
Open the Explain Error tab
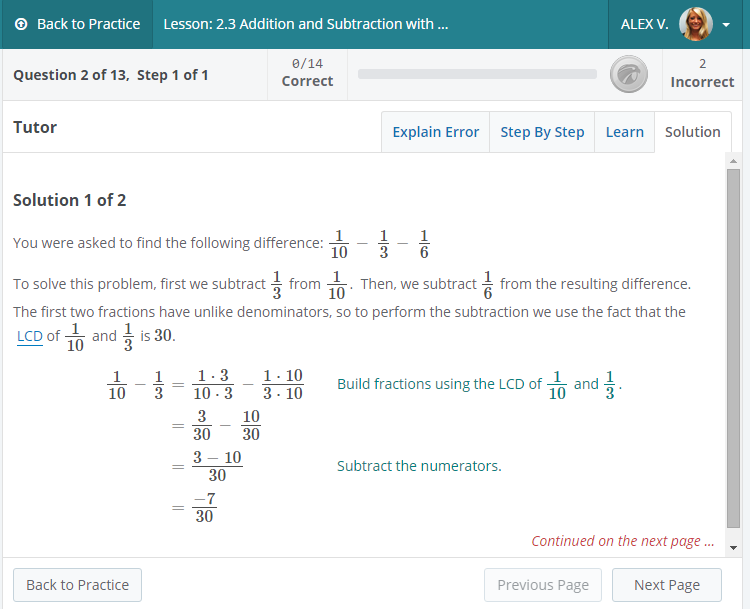[435, 132]
